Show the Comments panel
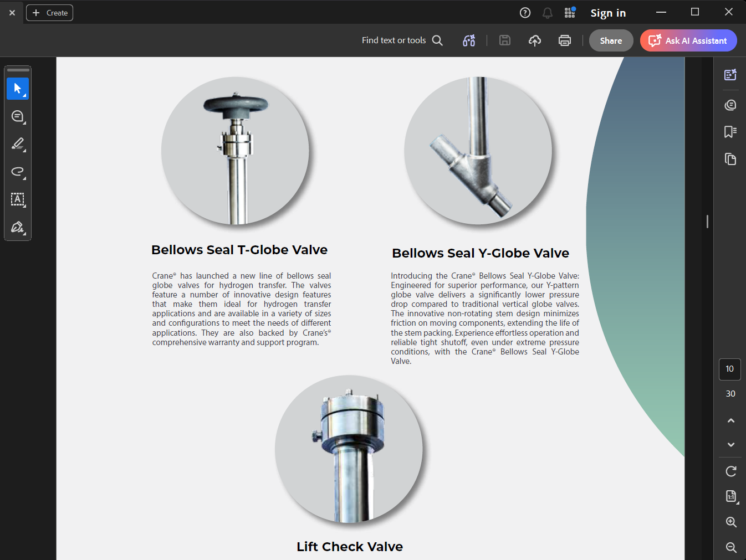746x560 pixels. (730, 105)
